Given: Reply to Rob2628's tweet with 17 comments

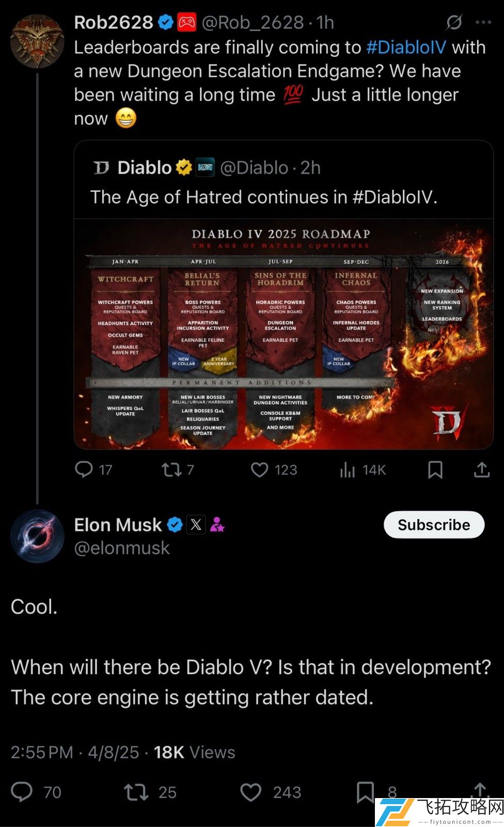Looking at the screenshot, I should coord(93,470).
